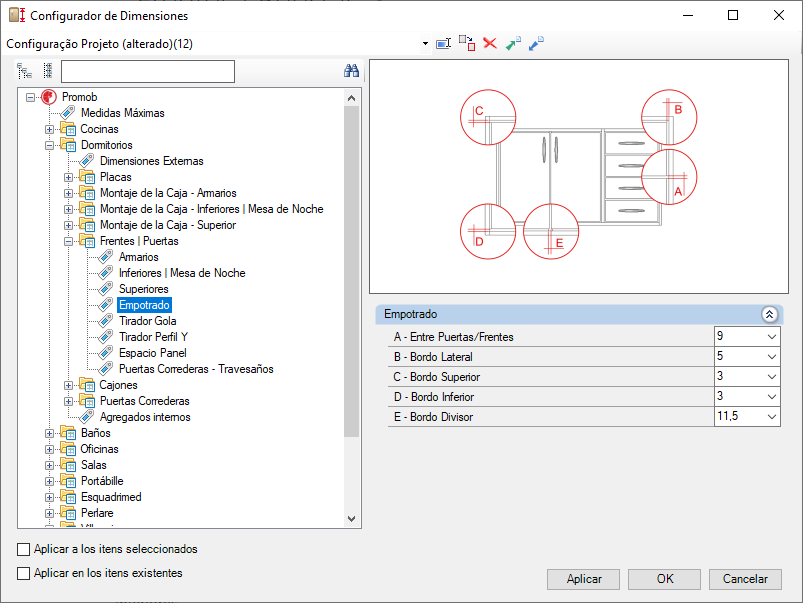Collapse the Dormitorios tree node

pyautogui.click(x=50, y=145)
